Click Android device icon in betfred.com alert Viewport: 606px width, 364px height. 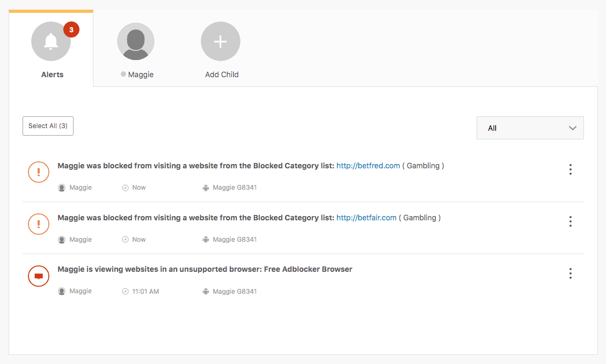click(205, 188)
